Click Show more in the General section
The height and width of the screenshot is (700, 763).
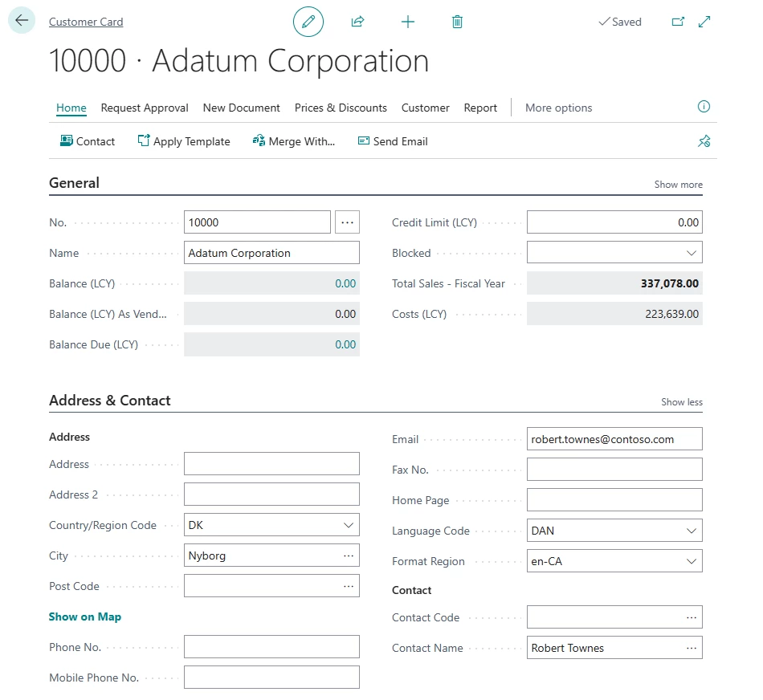point(678,184)
